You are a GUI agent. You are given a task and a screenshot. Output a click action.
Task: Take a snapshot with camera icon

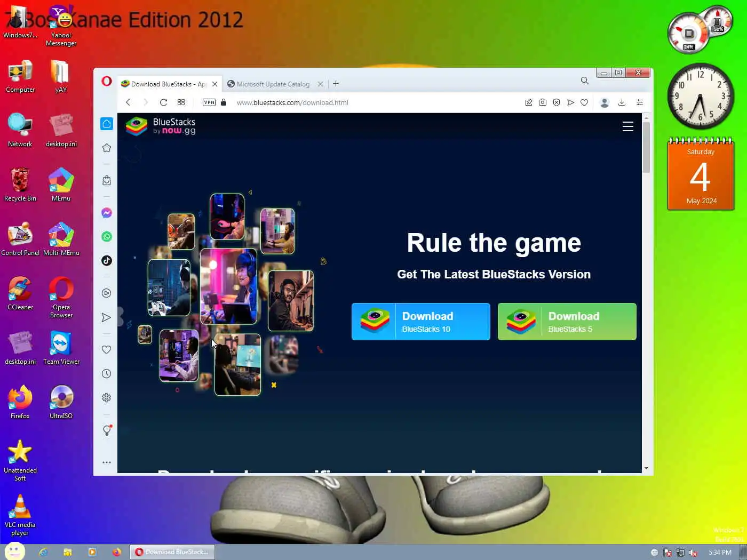click(543, 102)
